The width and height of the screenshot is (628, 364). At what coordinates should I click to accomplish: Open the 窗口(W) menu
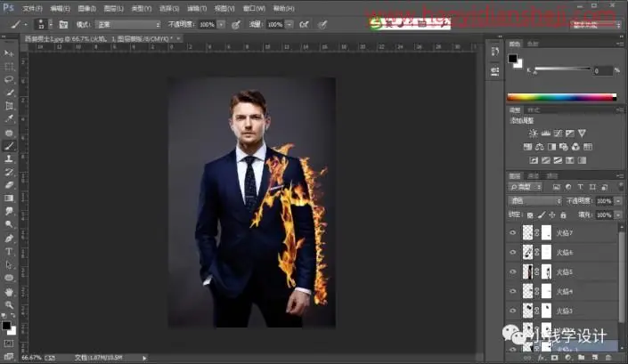[x=254, y=8]
